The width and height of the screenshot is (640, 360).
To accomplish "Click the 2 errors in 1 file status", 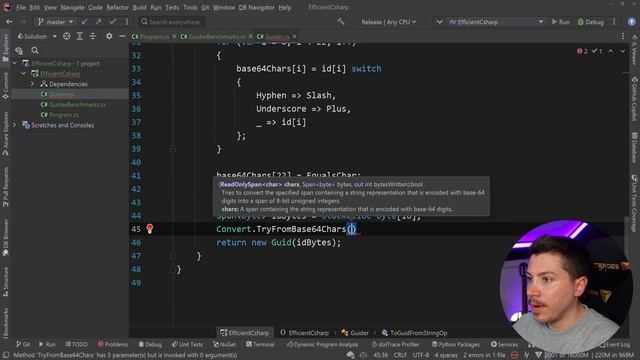I will coord(484,355).
